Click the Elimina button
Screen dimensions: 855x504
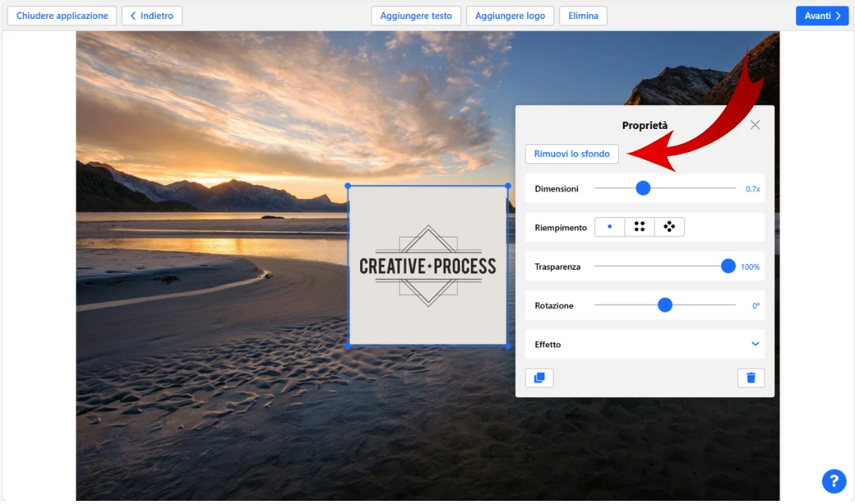click(583, 15)
